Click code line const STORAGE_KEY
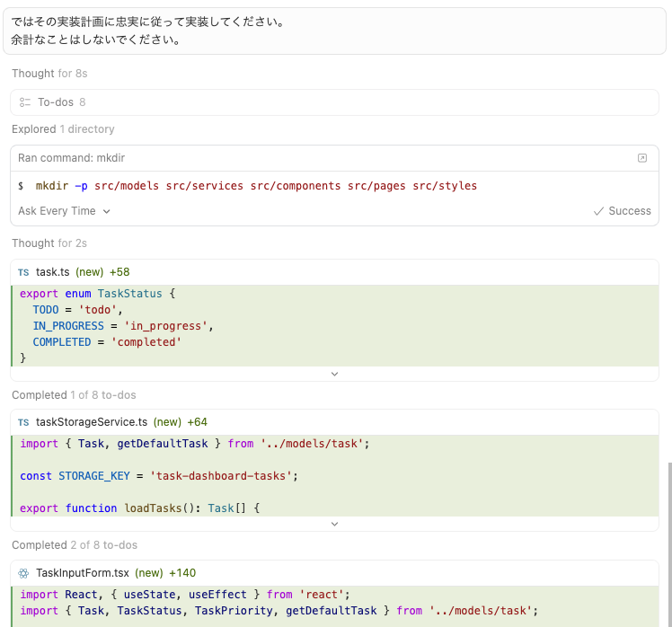The image size is (672, 627). pos(159,476)
